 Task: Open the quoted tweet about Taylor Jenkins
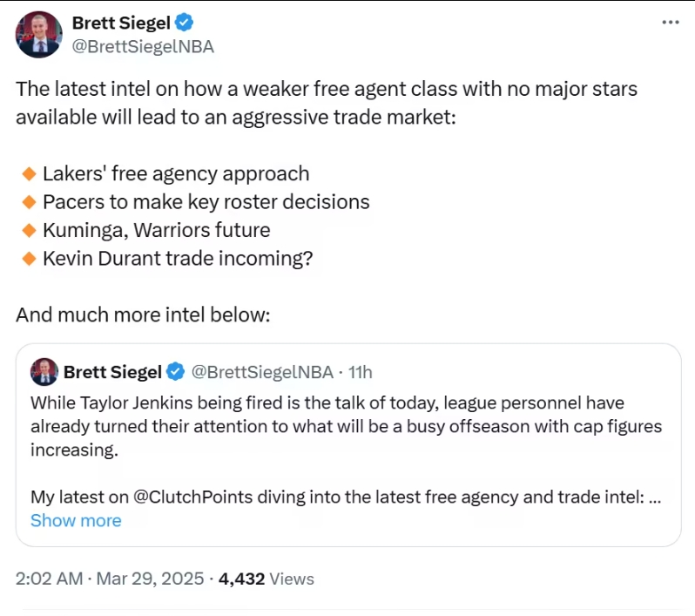coord(348,427)
